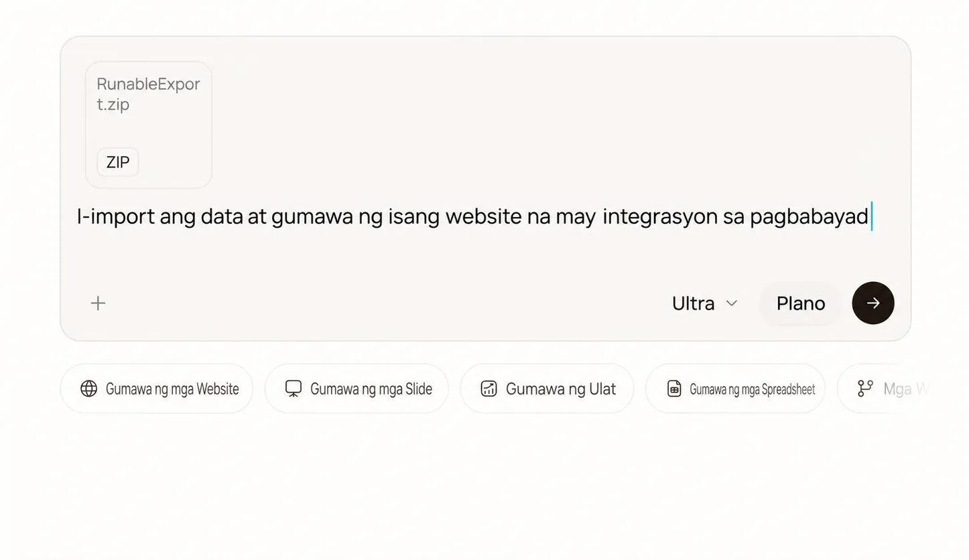Choose Gumawa ng mga Slide suggestion

357,389
